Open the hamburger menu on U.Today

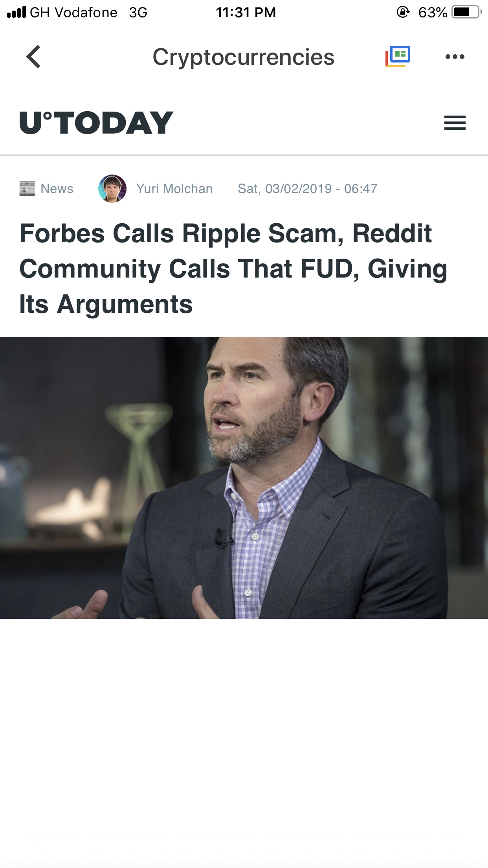[x=455, y=123]
